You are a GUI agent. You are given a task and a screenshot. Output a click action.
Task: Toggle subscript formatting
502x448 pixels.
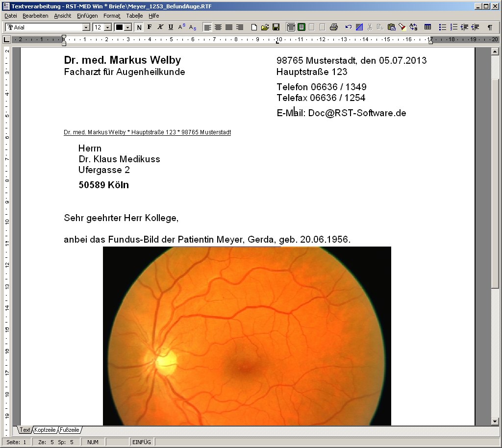pos(192,27)
